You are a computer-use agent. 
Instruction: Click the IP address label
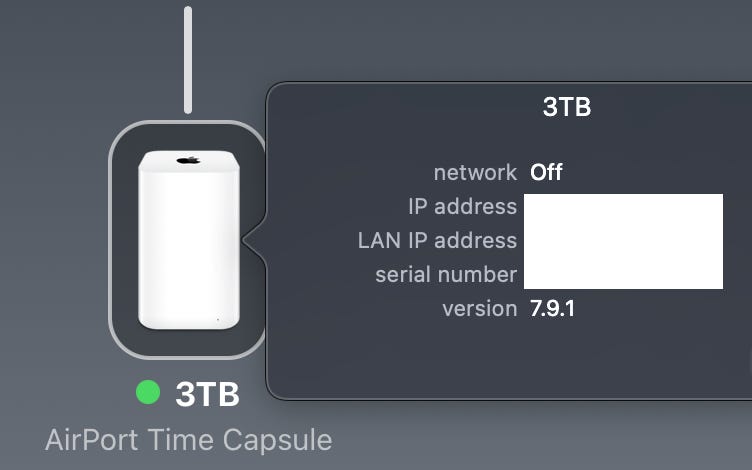pyautogui.click(x=463, y=207)
